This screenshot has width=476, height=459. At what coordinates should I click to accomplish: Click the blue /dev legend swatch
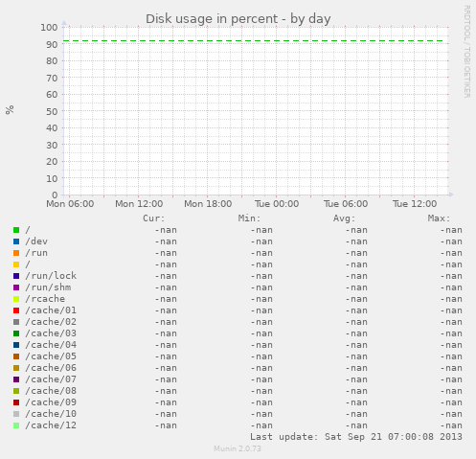click(16, 241)
